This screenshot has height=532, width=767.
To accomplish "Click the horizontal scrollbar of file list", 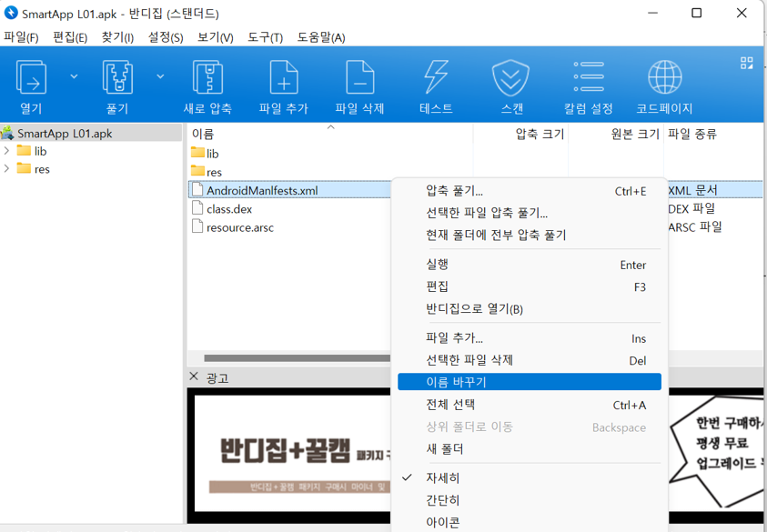I will (x=298, y=358).
